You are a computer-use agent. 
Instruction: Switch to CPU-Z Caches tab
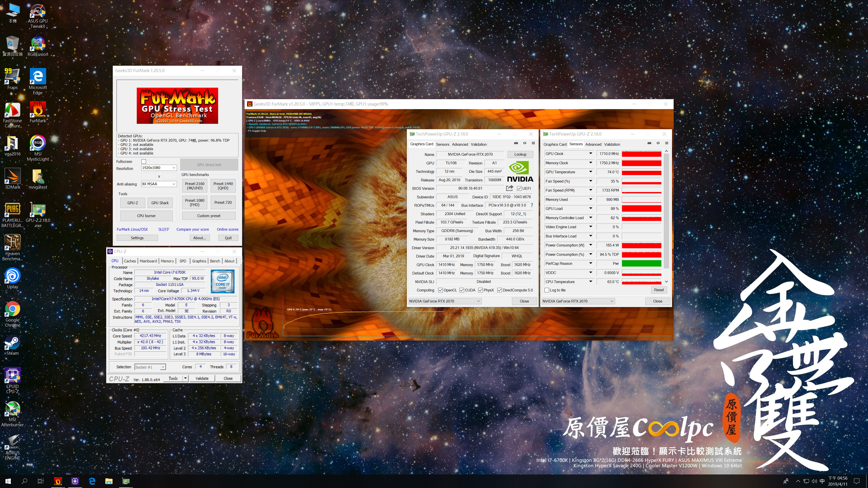coord(130,261)
